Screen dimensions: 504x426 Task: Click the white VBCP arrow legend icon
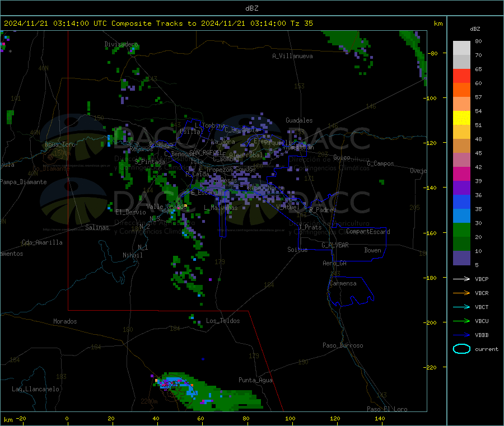pos(461,279)
